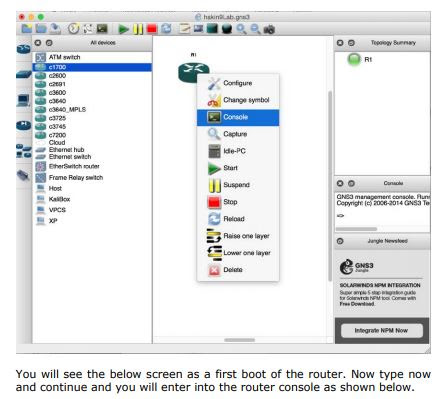Choose Raise one layer menu entry

[x=238, y=236]
